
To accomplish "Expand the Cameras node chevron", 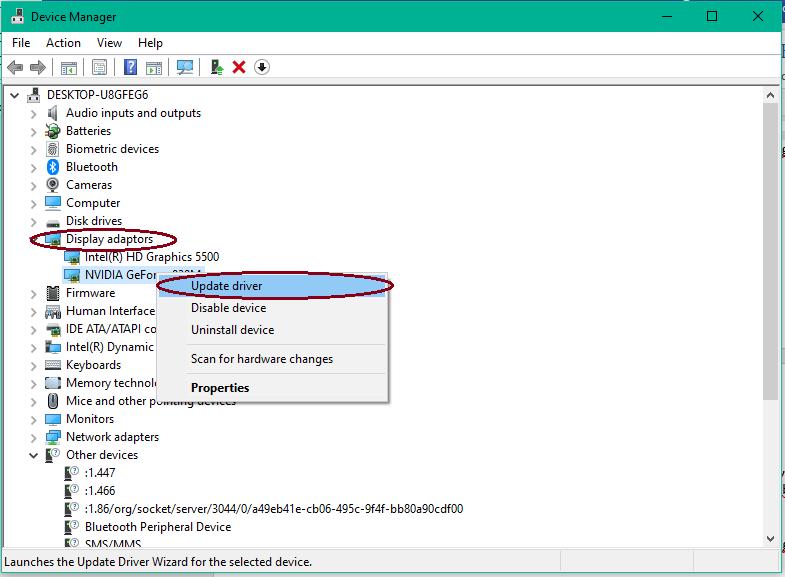I will (33, 186).
